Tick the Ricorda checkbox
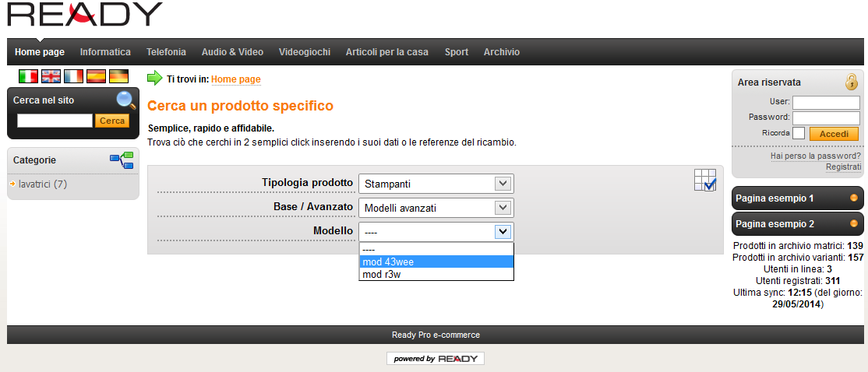Screen dimensions: 868x372 coord(798,133)
